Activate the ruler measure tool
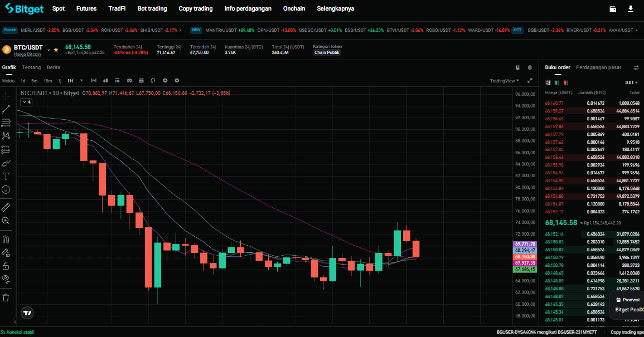 click(6, 207)
